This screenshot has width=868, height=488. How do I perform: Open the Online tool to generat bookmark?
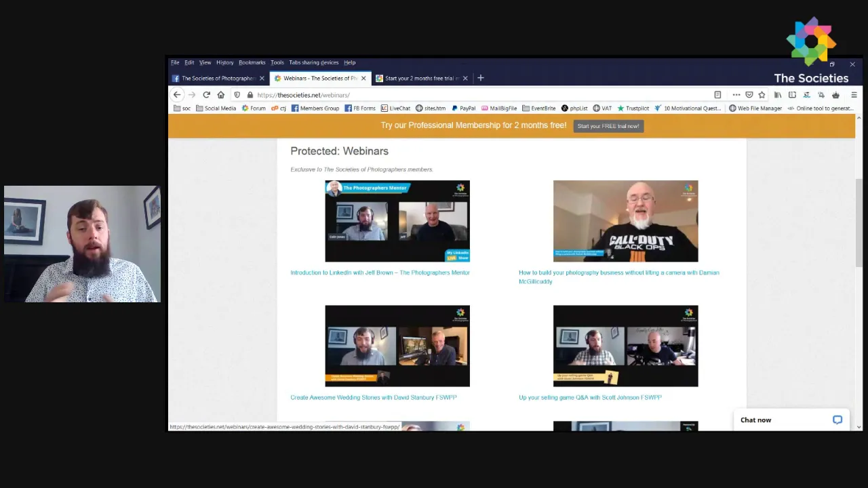click(x=820, y=108)
